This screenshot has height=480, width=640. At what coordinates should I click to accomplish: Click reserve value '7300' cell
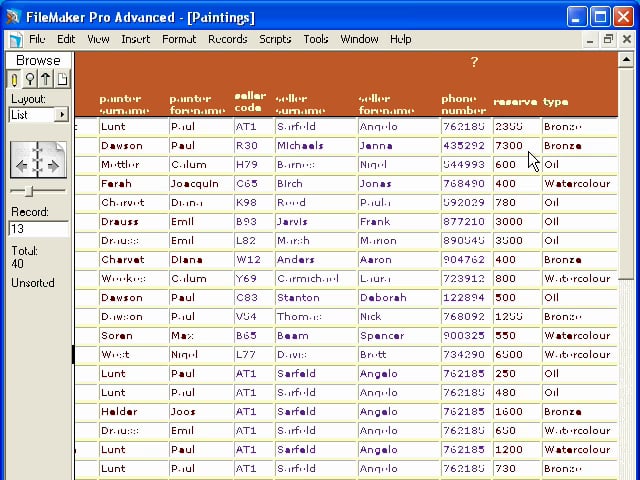tap(517, 146)
